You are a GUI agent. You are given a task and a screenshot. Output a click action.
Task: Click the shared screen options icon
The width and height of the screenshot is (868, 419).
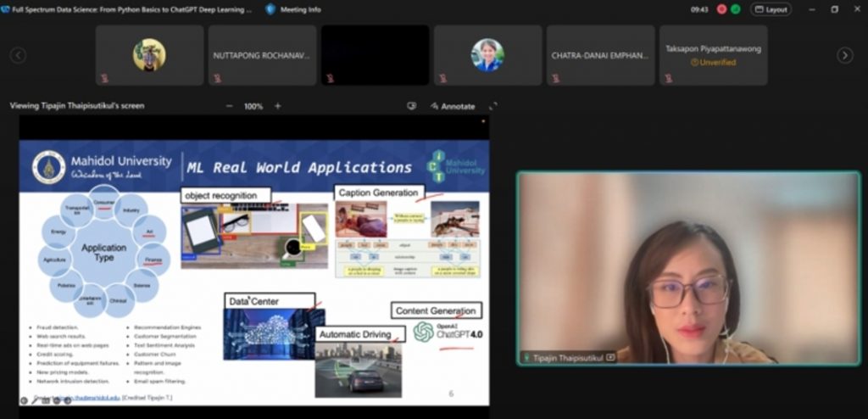(x=412, y=106)
